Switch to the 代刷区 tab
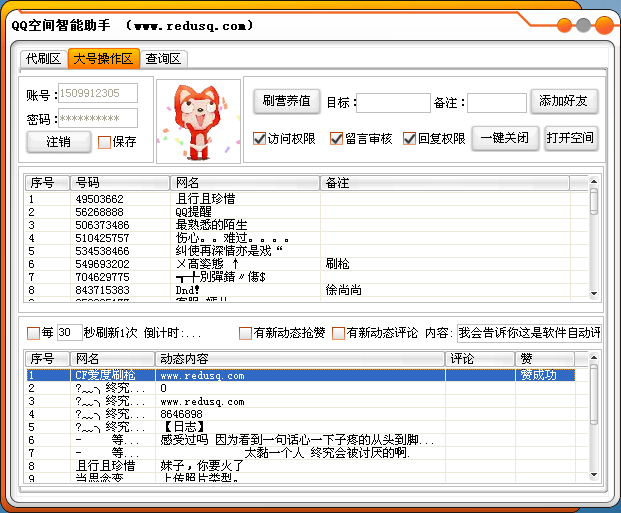This screenshot has height=513, width=621. [43, 59]
